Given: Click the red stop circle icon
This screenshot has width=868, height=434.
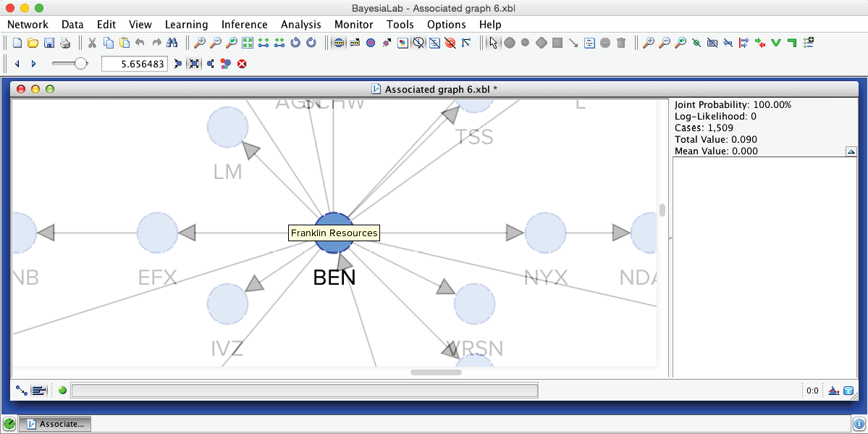Looking at the screenshot, I should pos(242,64).
